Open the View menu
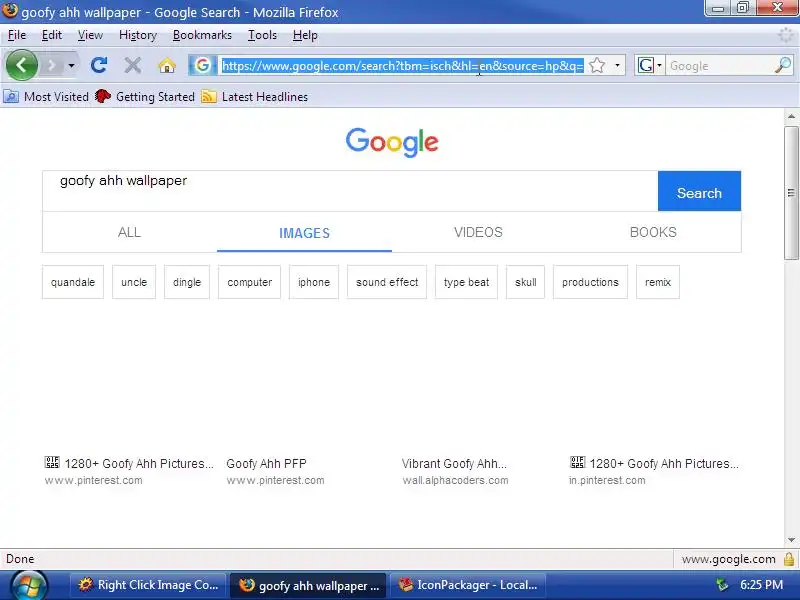 [90, 35]
